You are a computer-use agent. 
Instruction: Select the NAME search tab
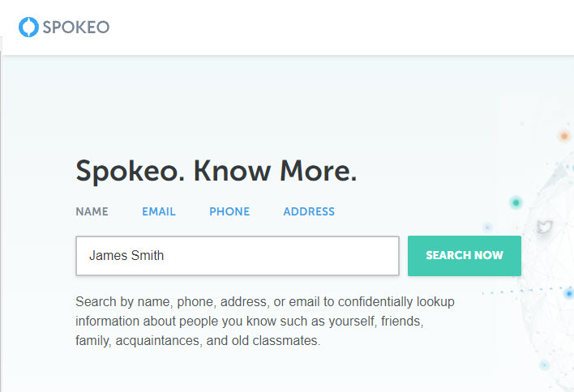(92, 211)
